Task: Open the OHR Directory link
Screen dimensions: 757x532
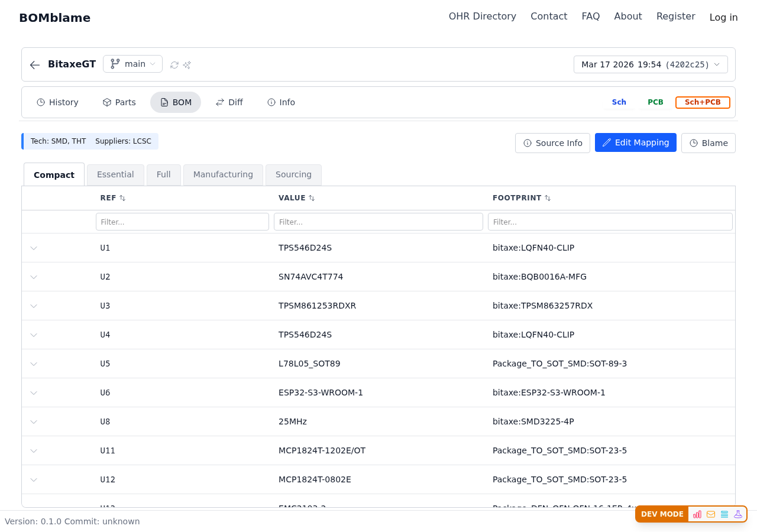Action: click(482, 17)
